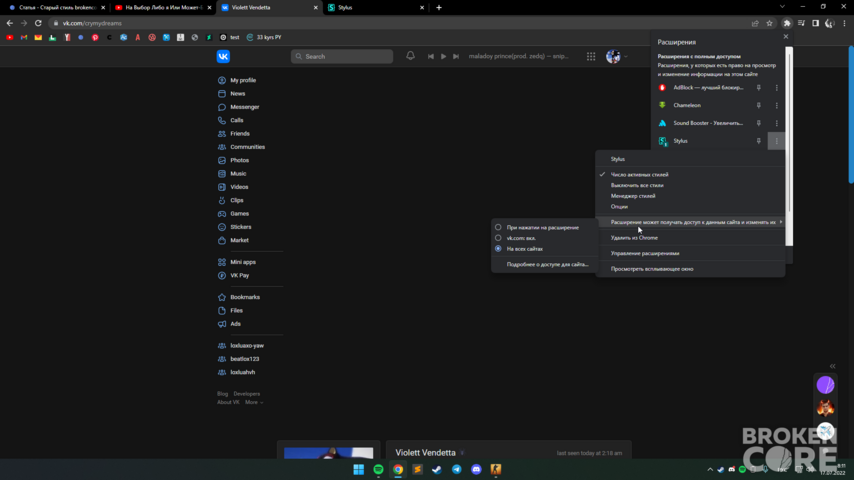This screenshot has width=854, height=480.
Task: Pin the Sound Booster extension
Action: coord(758,123)
